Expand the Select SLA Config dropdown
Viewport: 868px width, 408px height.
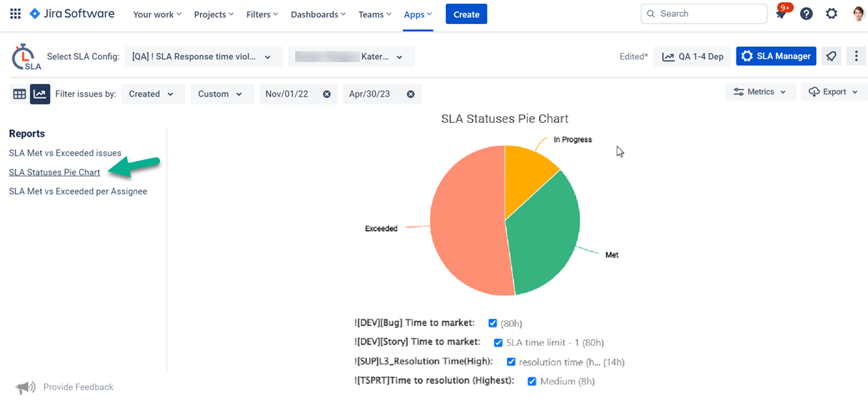tap(203, 56)
